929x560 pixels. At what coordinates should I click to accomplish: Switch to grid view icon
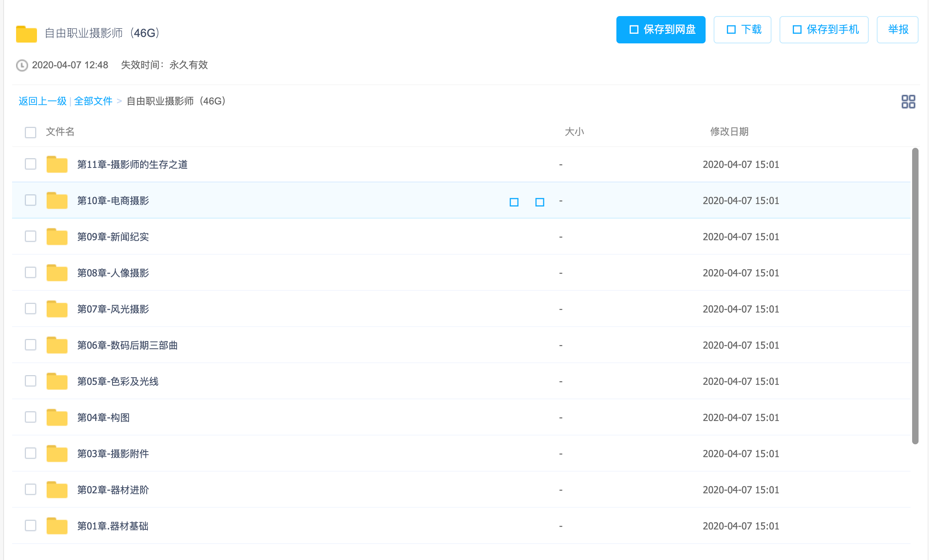[x=908, y=102]
